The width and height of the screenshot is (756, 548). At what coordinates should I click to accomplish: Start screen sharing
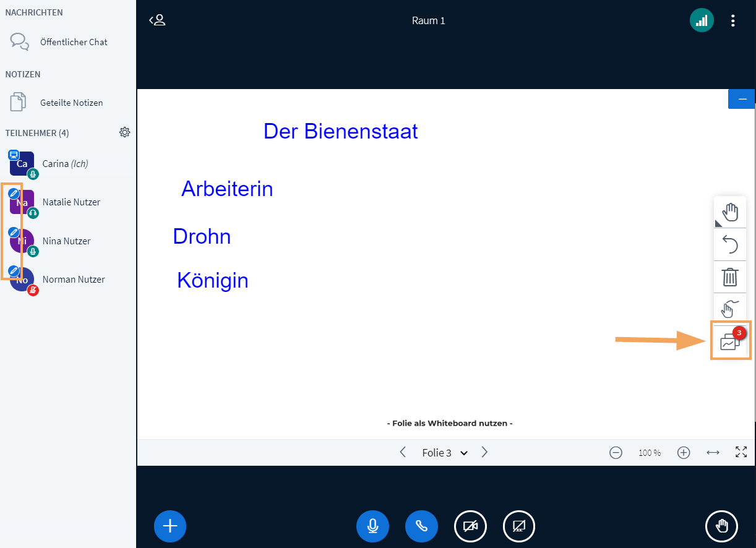pyautogui.click(x=519, y=526)
